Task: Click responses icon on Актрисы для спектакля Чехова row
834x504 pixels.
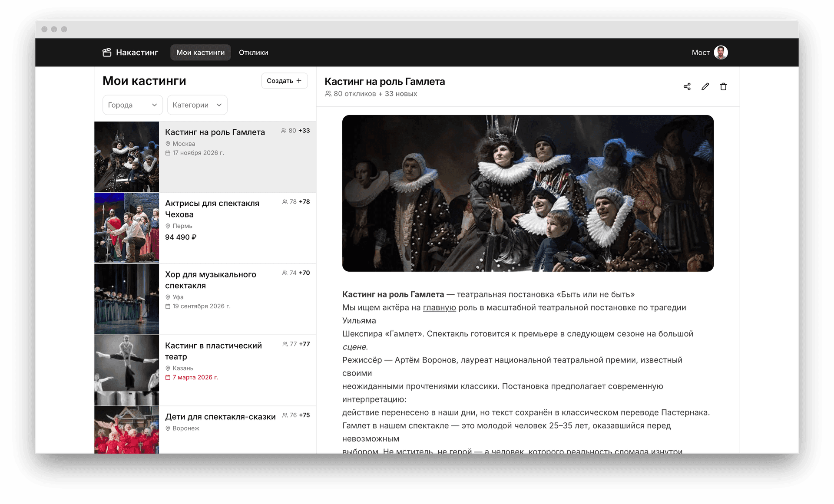Action: [285, 202]
